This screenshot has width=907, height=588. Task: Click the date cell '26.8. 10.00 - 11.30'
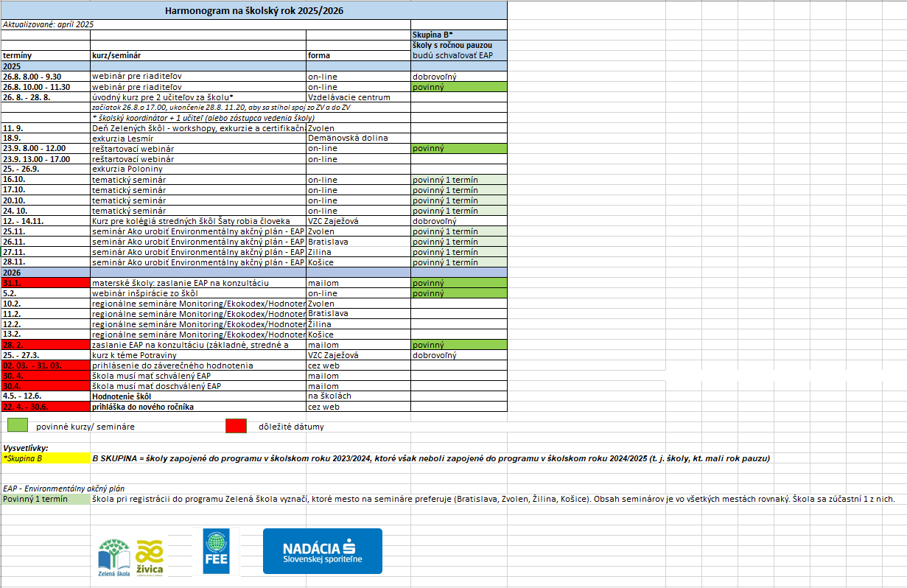tap(45, 86)
